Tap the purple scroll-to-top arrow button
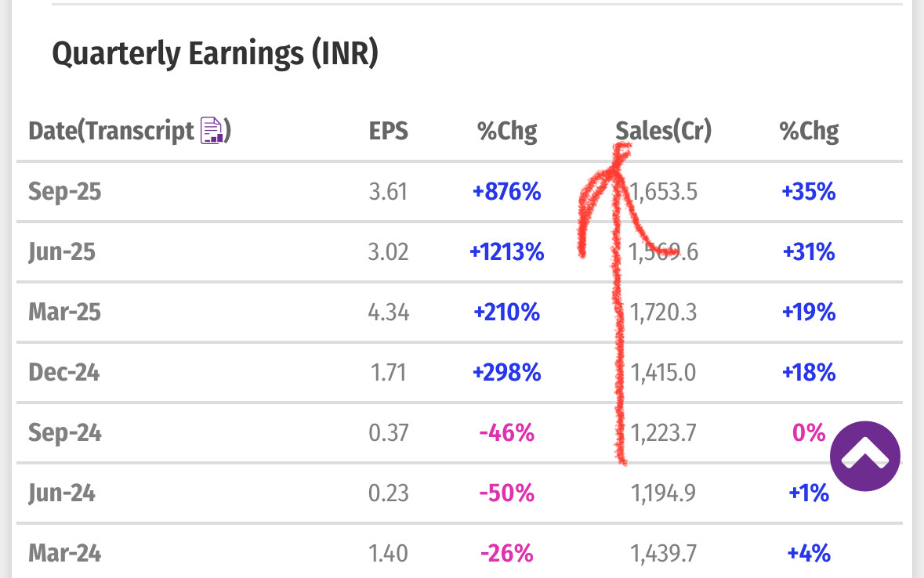 (865, 456)
